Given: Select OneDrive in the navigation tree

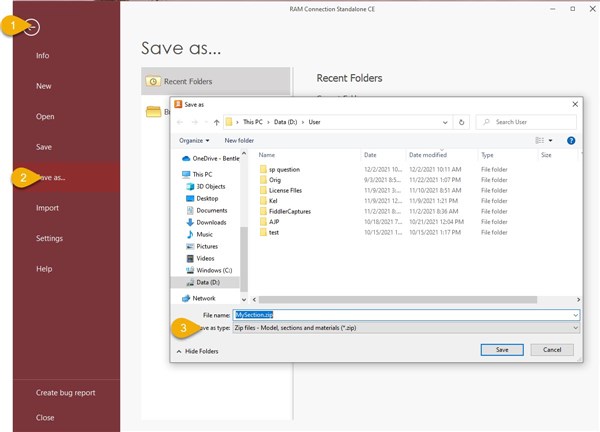Looking at the screenshot, I should click(x=211, y=158).
